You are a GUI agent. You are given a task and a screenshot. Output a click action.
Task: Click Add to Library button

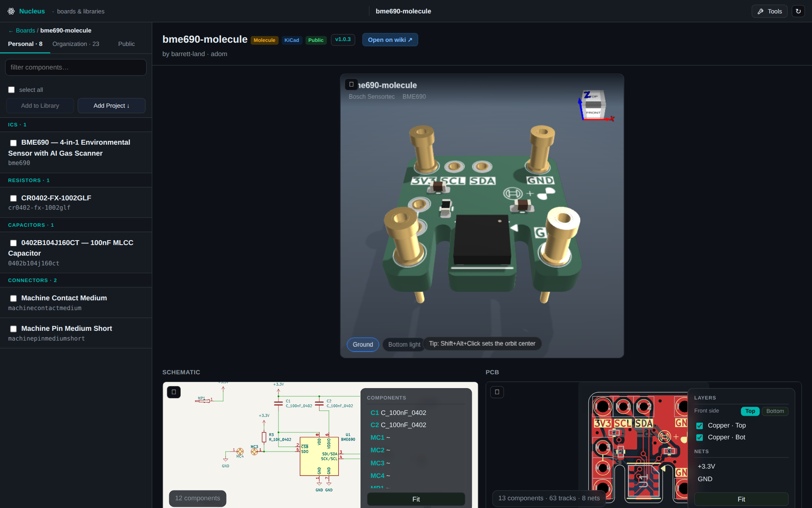coord(40,106)
